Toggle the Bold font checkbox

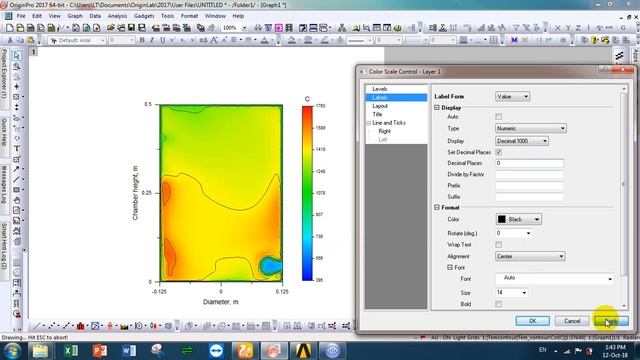click(498, 304)
